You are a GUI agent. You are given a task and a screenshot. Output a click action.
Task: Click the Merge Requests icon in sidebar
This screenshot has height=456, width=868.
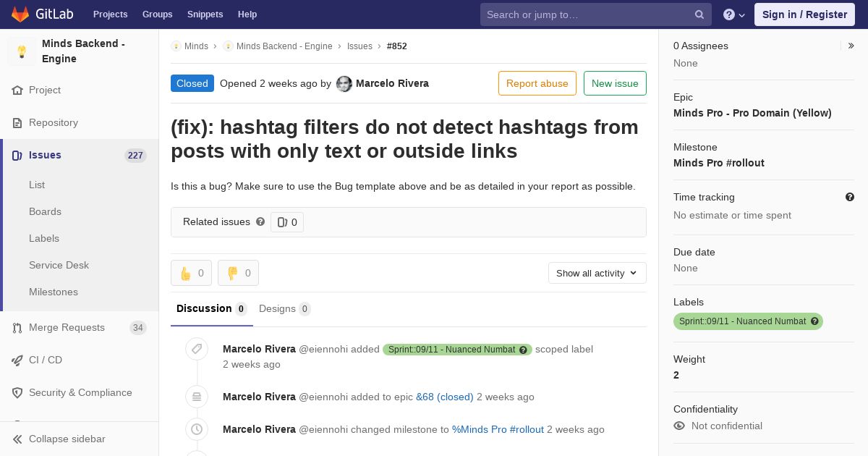pos(17,328)
